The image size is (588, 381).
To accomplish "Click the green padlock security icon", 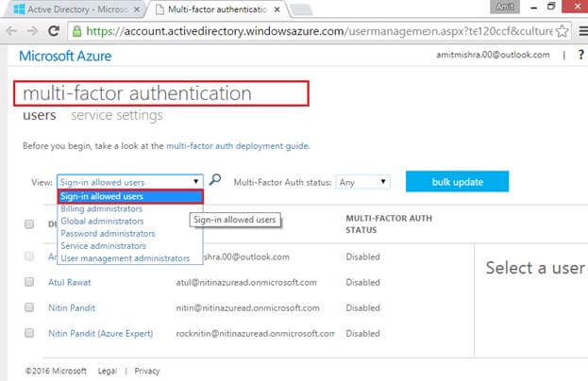I will click(x=76, y=31).
